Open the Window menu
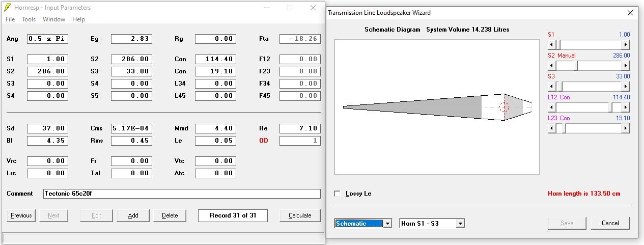 (54, 19)
